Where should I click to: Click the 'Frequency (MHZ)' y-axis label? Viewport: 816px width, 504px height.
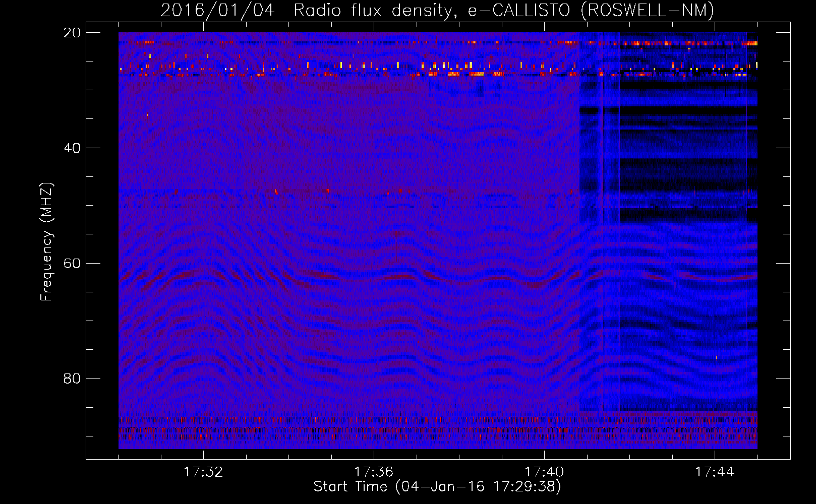[46, 242]
